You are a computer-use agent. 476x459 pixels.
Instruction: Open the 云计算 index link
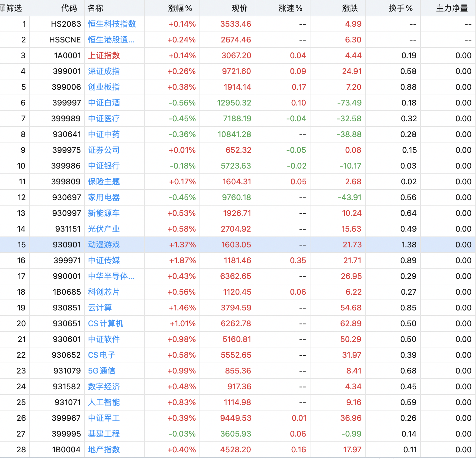100,308
